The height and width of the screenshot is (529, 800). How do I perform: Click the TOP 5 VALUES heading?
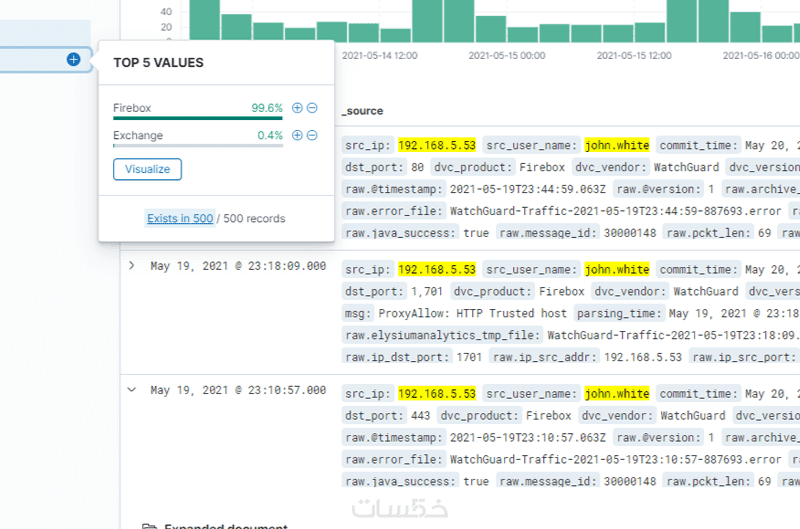[x=158, y=63]
